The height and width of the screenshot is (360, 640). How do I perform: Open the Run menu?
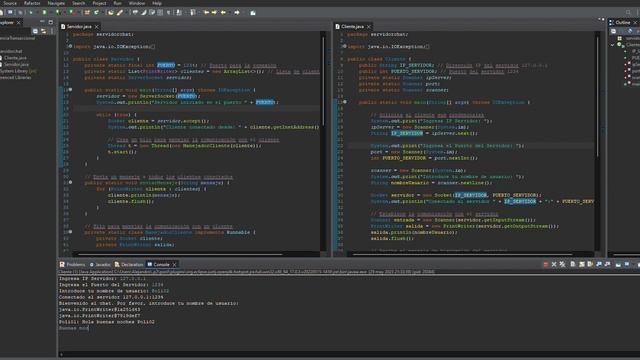[118, 3]
